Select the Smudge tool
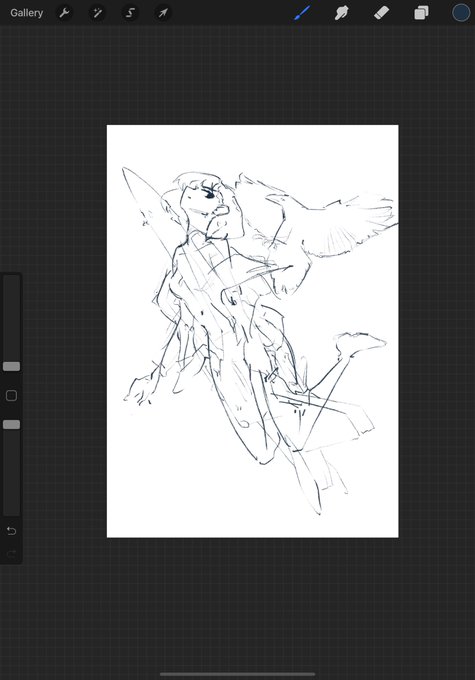Image resolution: width=475 pixels, height=680 pixels. pyautogui.click(x=342, y=13)
